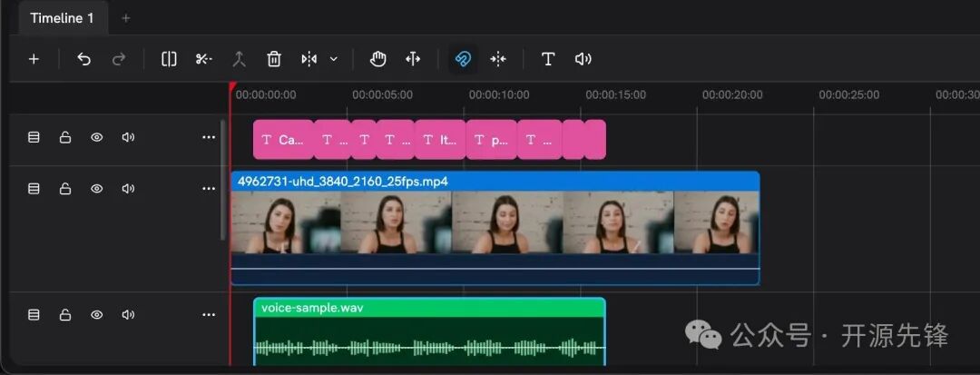980x375 pixels.
Task: Mute the text track
Action: 128,137
